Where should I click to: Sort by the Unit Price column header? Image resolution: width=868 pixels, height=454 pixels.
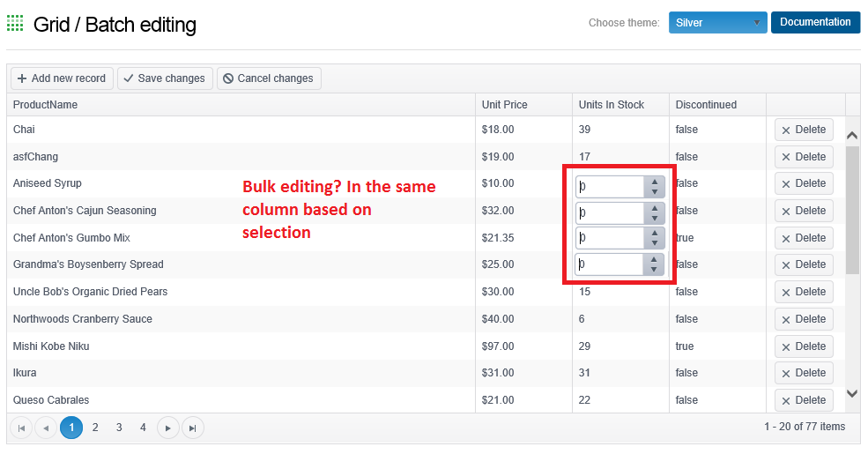(x=505, y=105)
